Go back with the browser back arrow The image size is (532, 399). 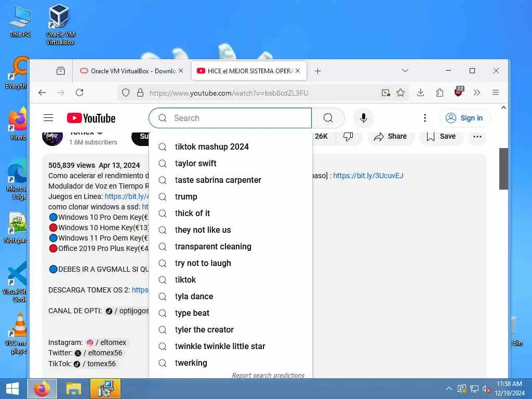pos(42,92)
